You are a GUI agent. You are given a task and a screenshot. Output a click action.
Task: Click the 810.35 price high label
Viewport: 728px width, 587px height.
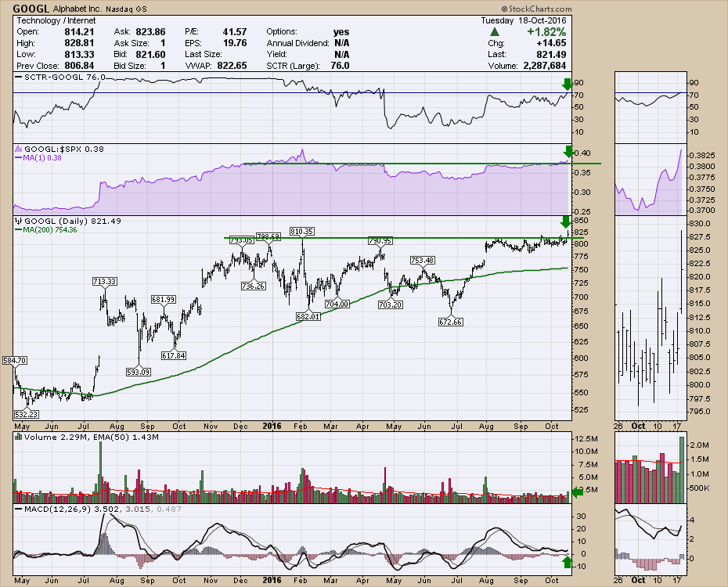click(302, 231)
